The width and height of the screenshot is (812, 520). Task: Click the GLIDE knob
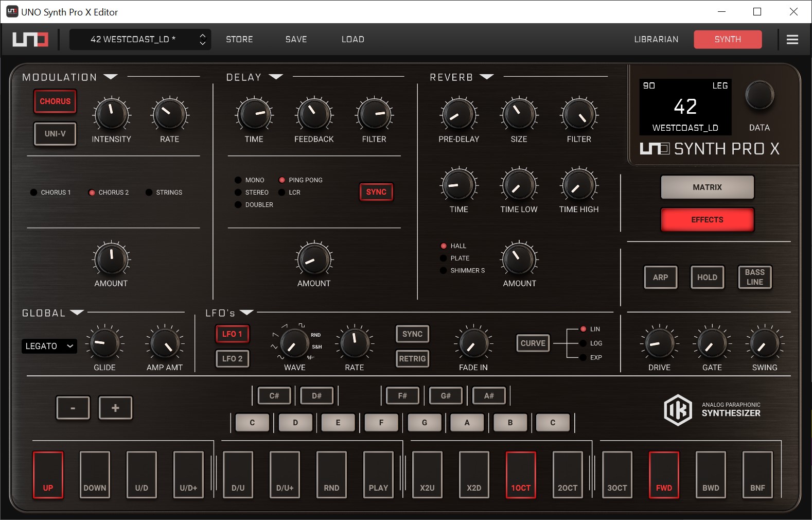click(104, 343)
